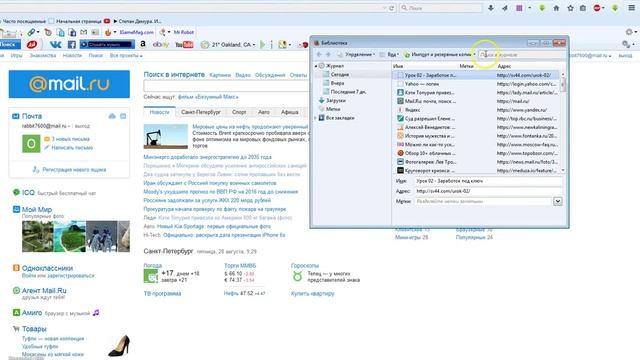Click the ТВ программа link
640x360 pixels.
click(x=162, y=293)
